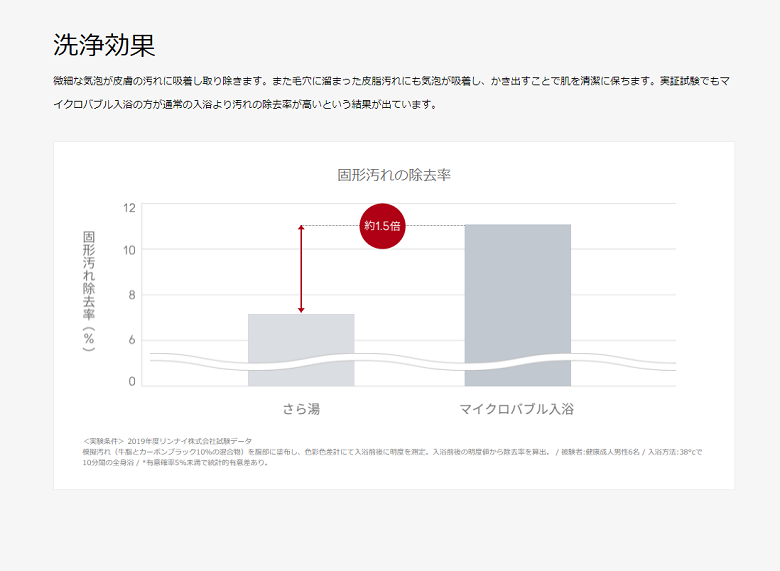780x571 pixels.
Task: Click the 洗浄効果 heading
Action: 104,45
